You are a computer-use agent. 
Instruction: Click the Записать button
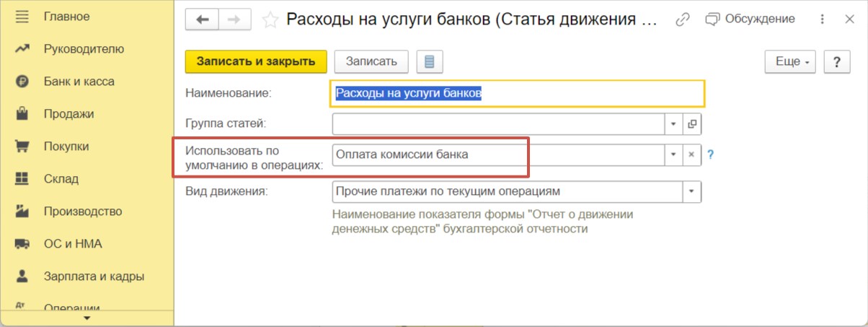coord(371,61)
